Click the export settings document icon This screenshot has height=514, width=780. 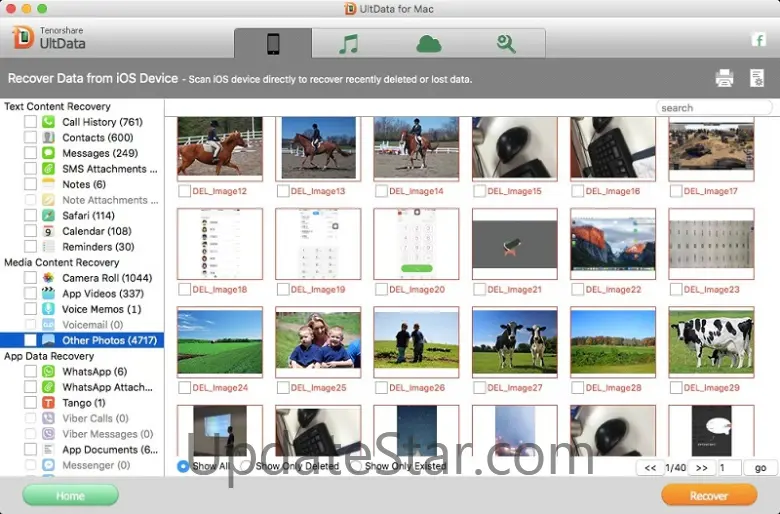click(757, 78)
